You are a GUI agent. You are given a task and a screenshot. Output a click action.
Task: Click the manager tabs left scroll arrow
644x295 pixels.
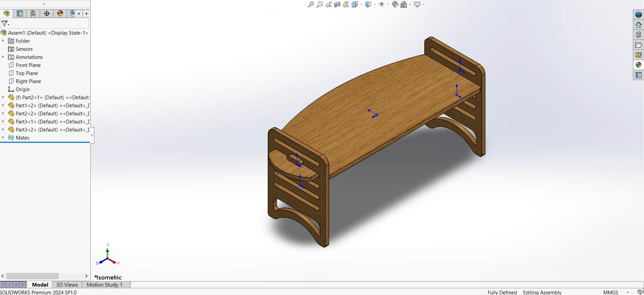click(79, 13)
